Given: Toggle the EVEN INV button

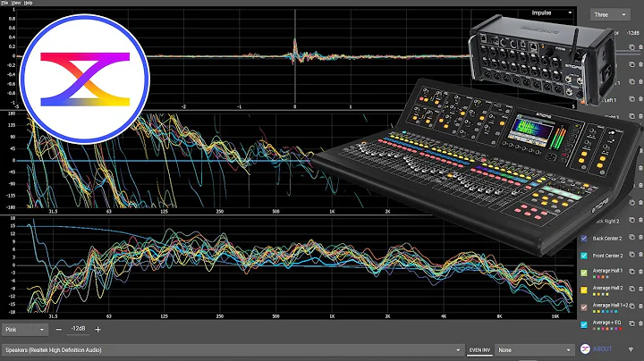Looking at the screenshot, I should click(x=479, y=350).
